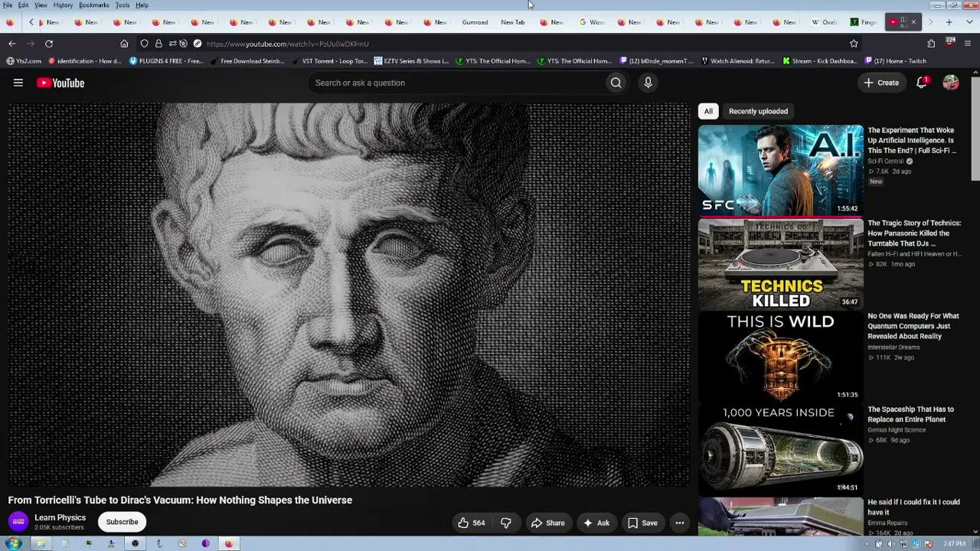Image resolution: width=980 pixels, height=551 pixels.
Task: Open the browser application menu
Action: 969,44
